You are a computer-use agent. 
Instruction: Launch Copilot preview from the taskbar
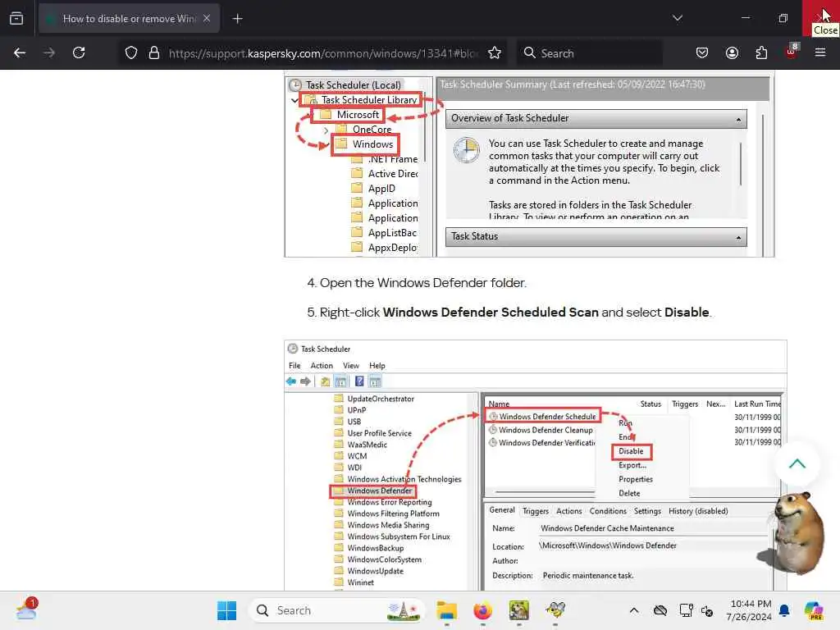[x=814, y=610]
